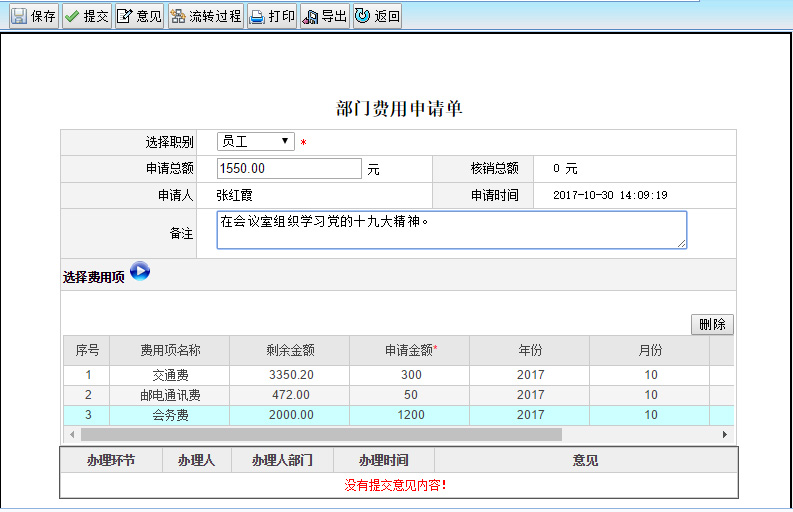
Task: Click the 删除 delete button
Action: click(712, 325)
